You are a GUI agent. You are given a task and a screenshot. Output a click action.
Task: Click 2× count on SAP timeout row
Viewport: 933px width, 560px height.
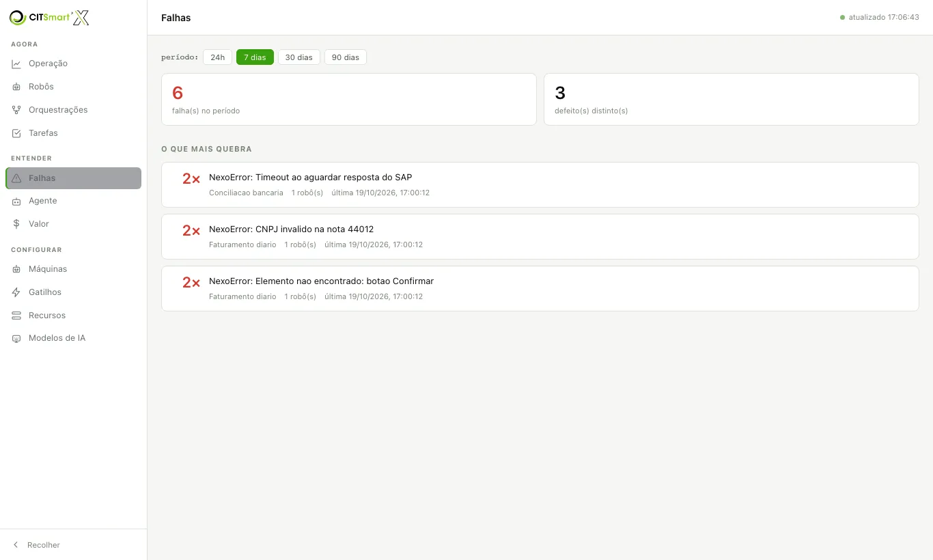pos(191,179)
